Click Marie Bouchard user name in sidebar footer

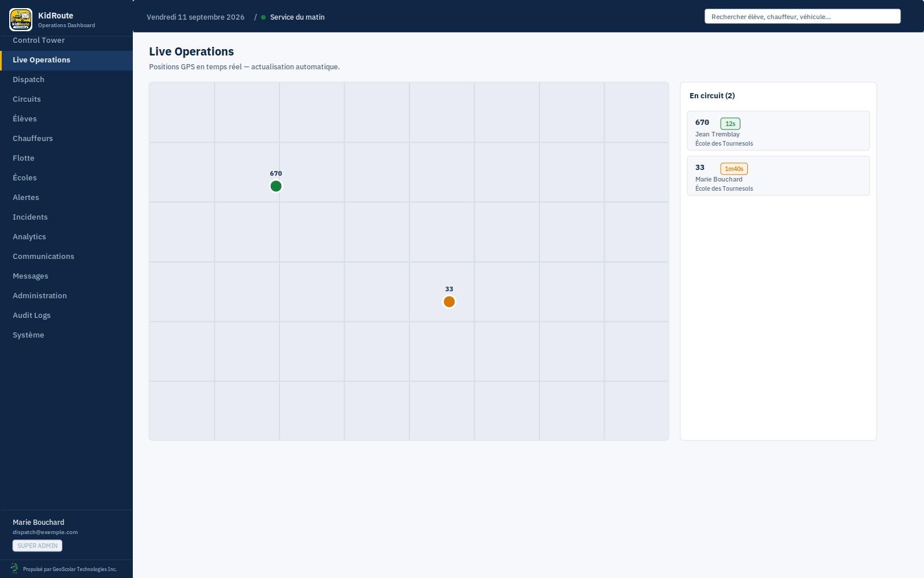tap(38, 523)
